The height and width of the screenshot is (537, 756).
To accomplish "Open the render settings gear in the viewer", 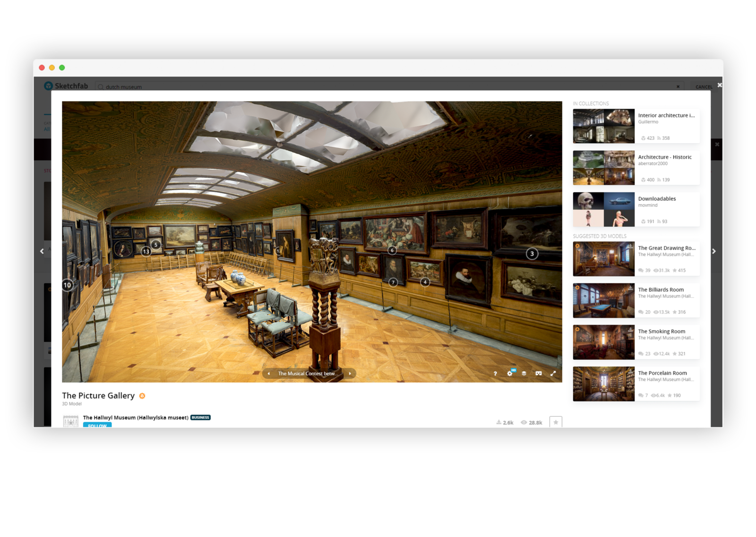I will (x=509, y=374).
